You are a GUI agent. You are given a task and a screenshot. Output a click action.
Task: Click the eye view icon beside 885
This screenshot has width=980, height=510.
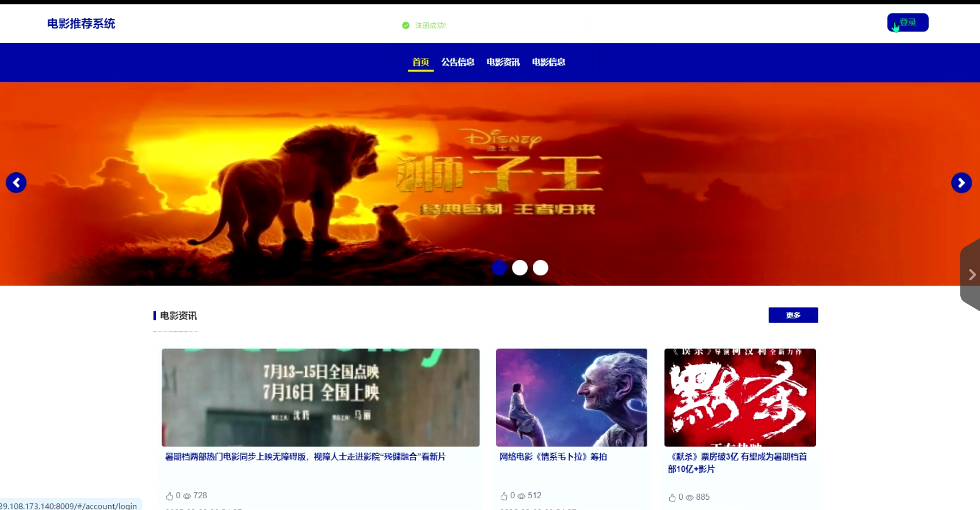coord(689,498)
